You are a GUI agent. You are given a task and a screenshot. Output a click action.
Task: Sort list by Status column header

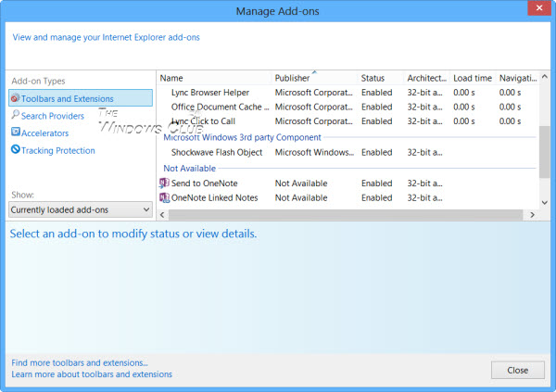(x=381, y=78)
